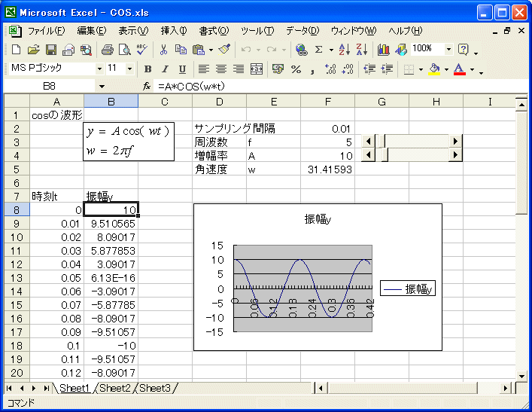The image size is (532, 412).
Task: Open the Borders dropdown arrow
Action: 421,69
